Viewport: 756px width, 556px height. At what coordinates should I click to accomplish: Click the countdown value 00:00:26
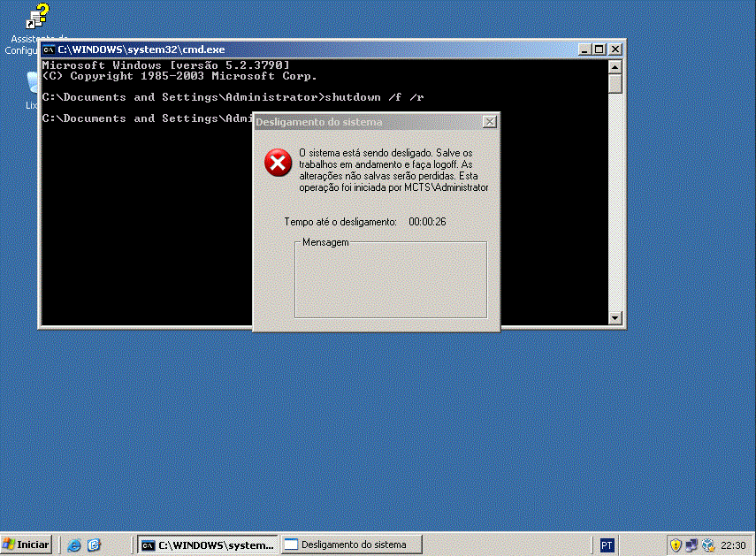[x=427, y=222]
